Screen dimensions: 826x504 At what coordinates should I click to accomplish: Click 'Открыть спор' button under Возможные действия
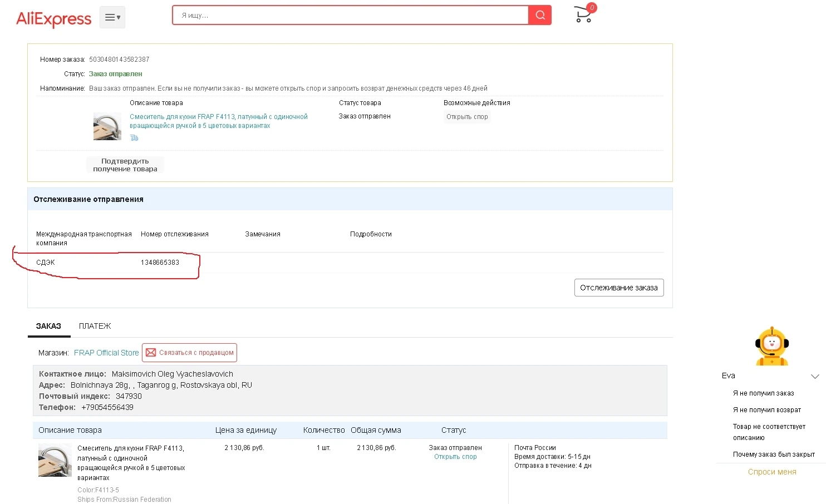coord(467,117)
